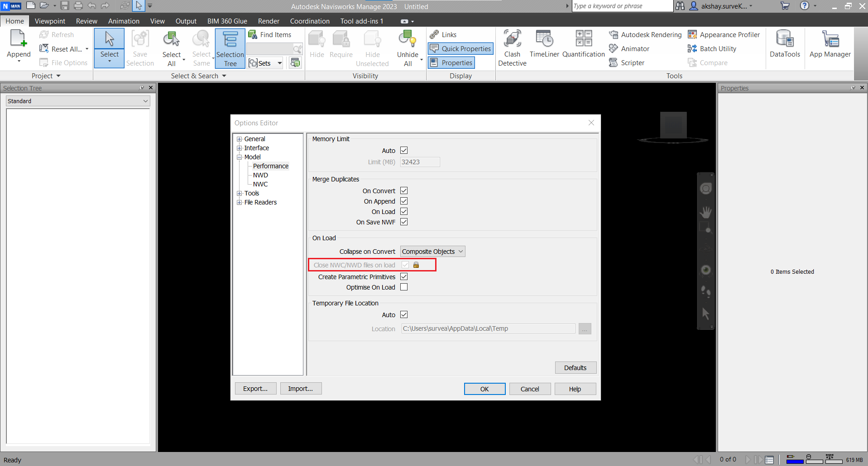
Task: Toggle the Properties window button
Action: click(x=451, y=62)
